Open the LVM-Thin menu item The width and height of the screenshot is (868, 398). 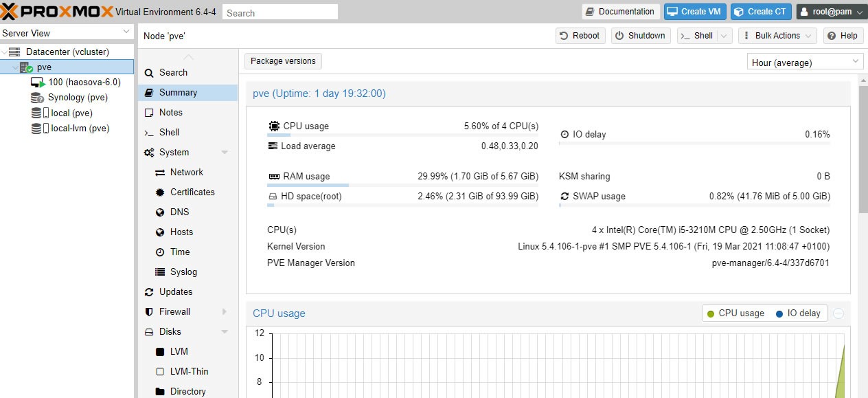click(x=187, y=371)
